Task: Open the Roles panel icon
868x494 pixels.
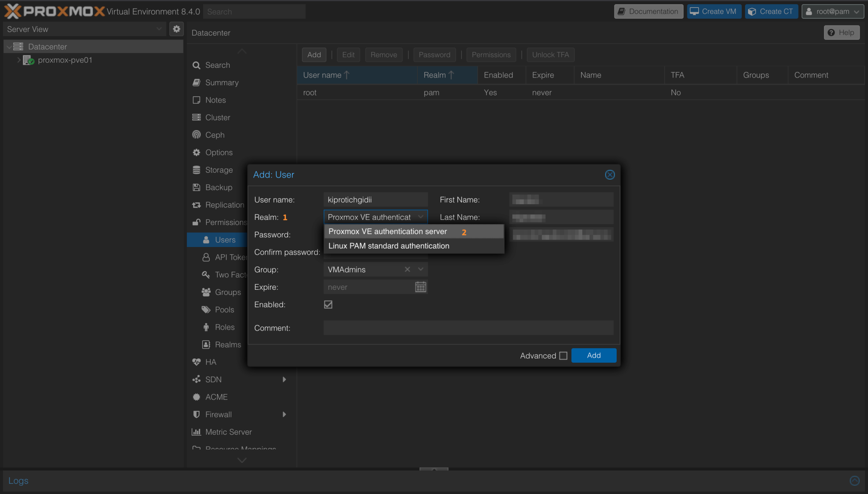Action: tap(206, 327)
